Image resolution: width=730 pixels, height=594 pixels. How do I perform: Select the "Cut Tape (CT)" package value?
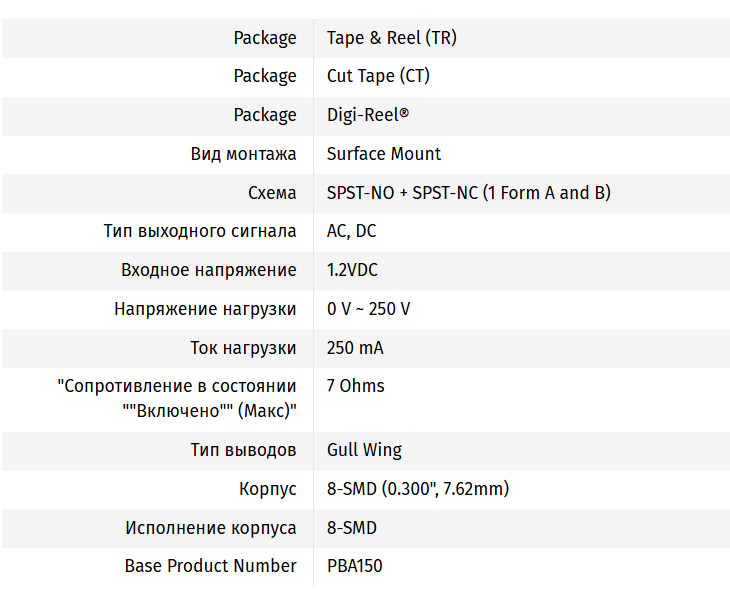pos(378,76)
